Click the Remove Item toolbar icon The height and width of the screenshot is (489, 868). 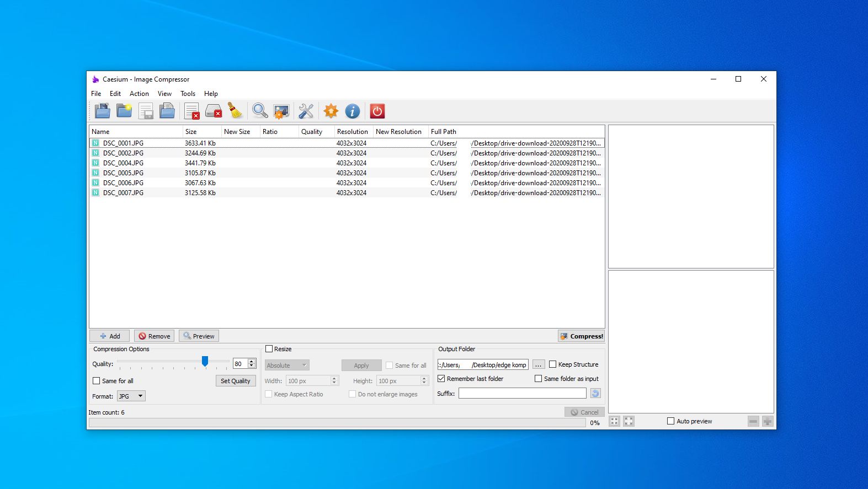(x=192, y=111)
